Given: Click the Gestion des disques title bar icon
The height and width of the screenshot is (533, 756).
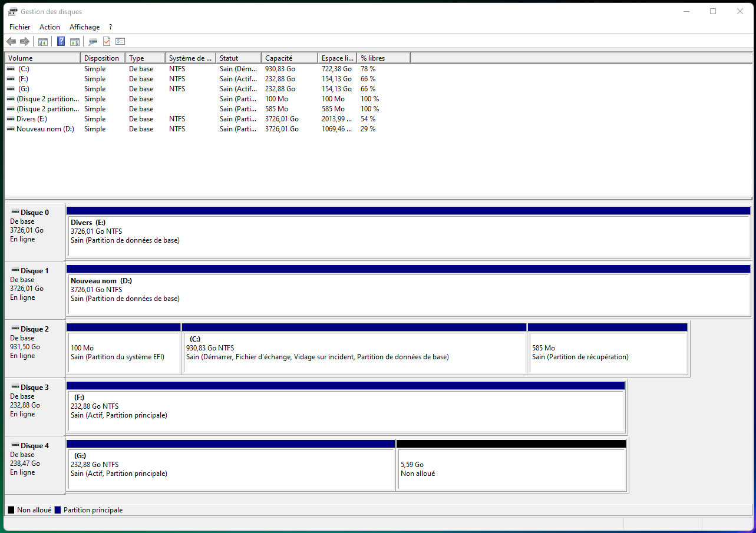Looking at the screenshot, I should [x=12, y=12].
